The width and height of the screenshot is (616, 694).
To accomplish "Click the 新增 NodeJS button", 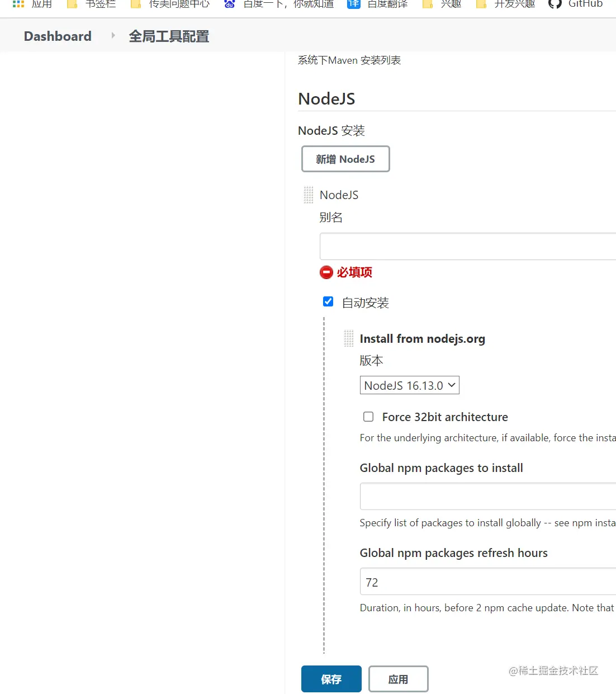I will pyautogui.click(x=345, y=159).
